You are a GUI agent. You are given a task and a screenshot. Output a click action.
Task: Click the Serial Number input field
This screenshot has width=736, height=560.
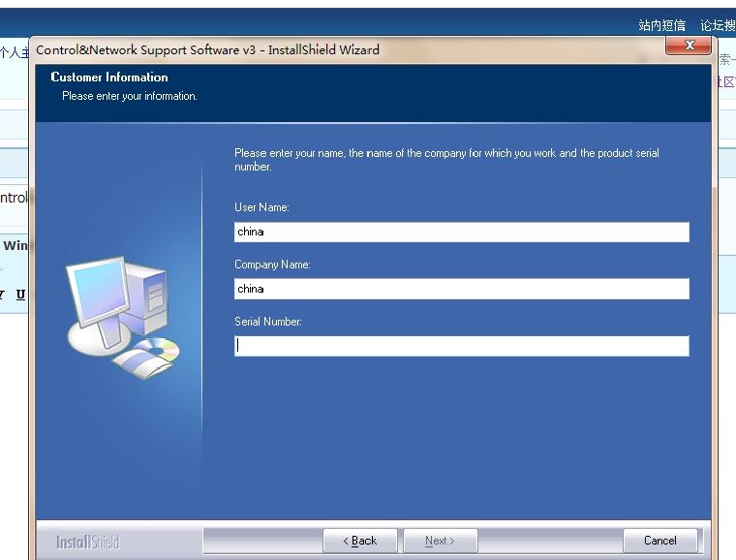[461, 346]
